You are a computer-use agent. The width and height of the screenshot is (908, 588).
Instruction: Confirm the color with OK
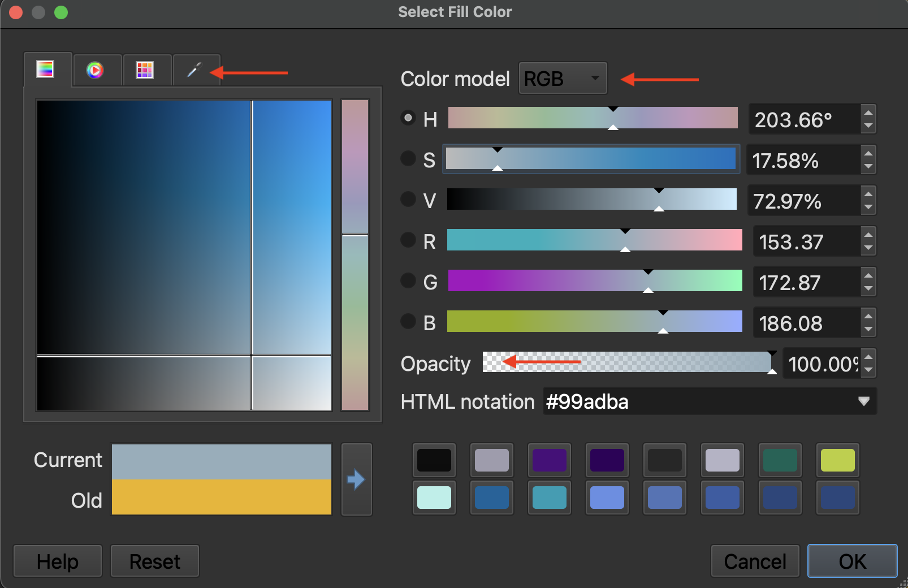(x=852, y=561)
